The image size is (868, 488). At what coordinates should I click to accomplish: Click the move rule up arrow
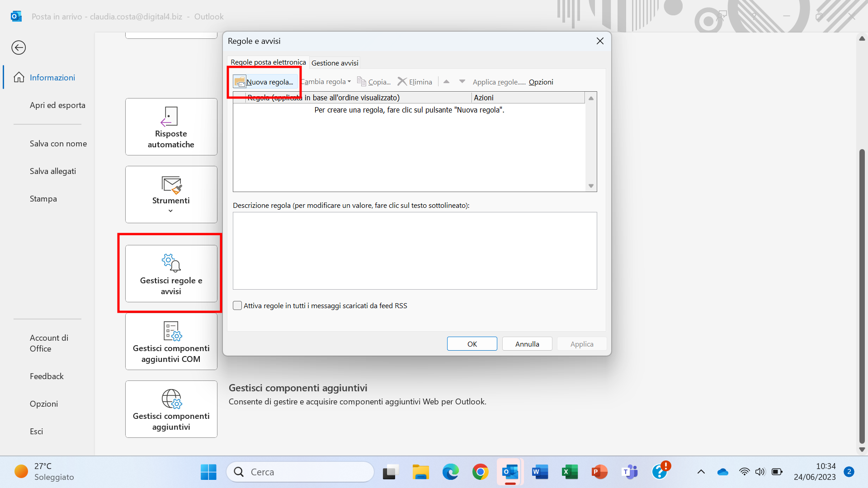click(x=446, y=81)
